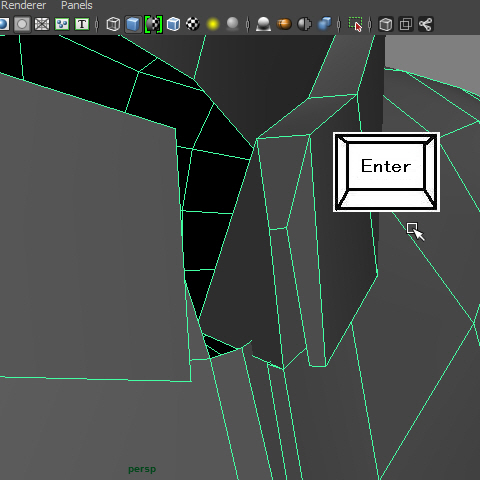Turn on Use All Lights yellow icon
The height and width of the screenshot is (480, 480).
213,24
